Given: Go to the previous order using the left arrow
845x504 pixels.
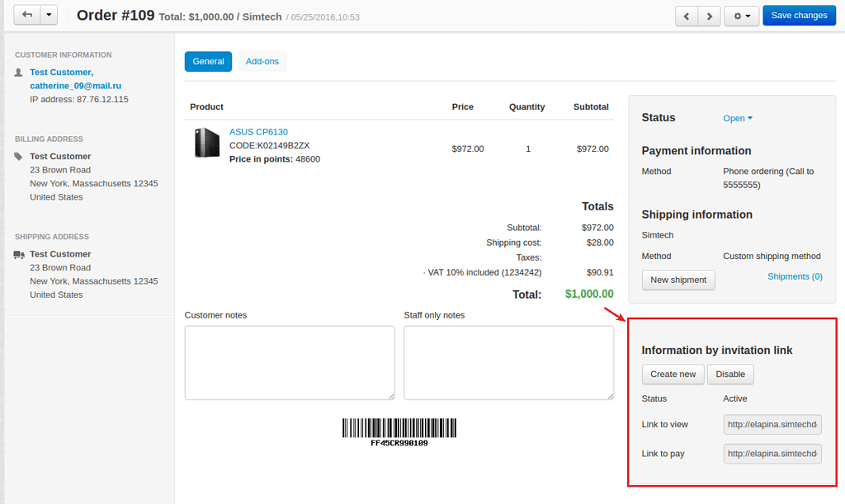Looking at the screenshot, I should [x=686, y=15].
